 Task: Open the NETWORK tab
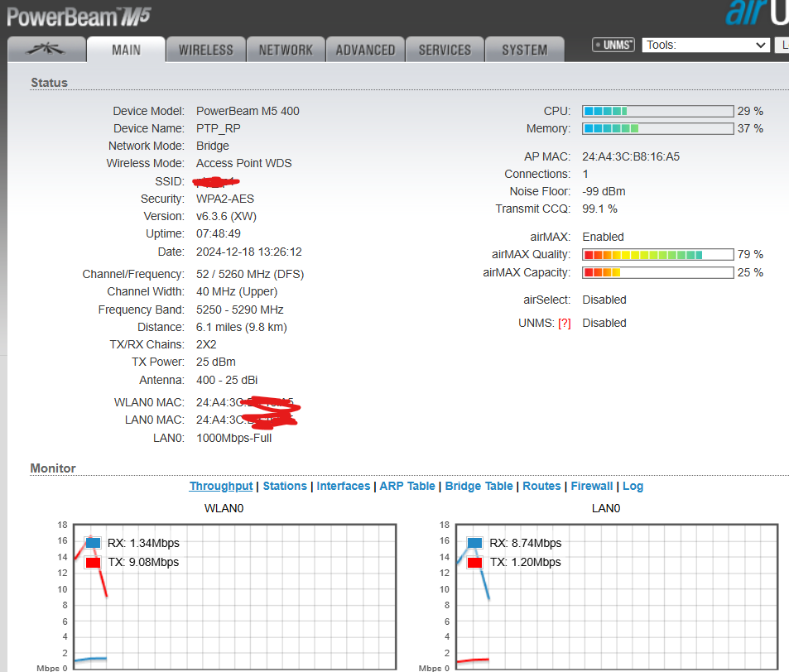(286, 50)
